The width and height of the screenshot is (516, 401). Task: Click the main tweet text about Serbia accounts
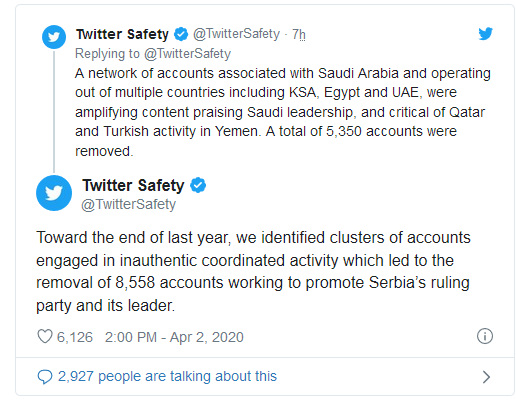(x=253, y=271)
